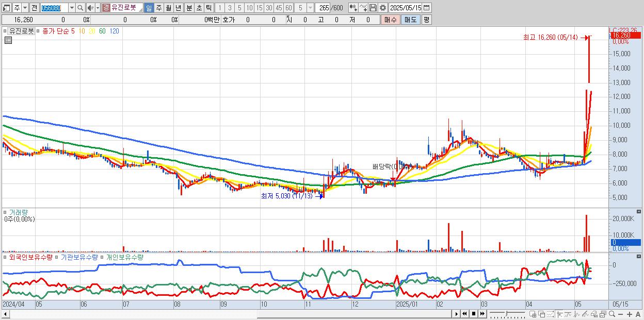
Task: Click the 120-day MA blue legend
Action: point(114,31)
